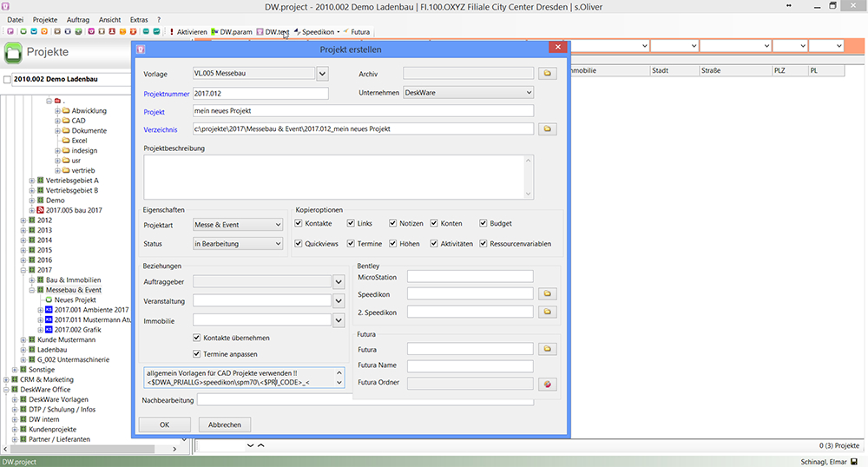Click the colored icon beside Futura Ordner
Viewport: 868px width, 467px height.
coord(548,384)
